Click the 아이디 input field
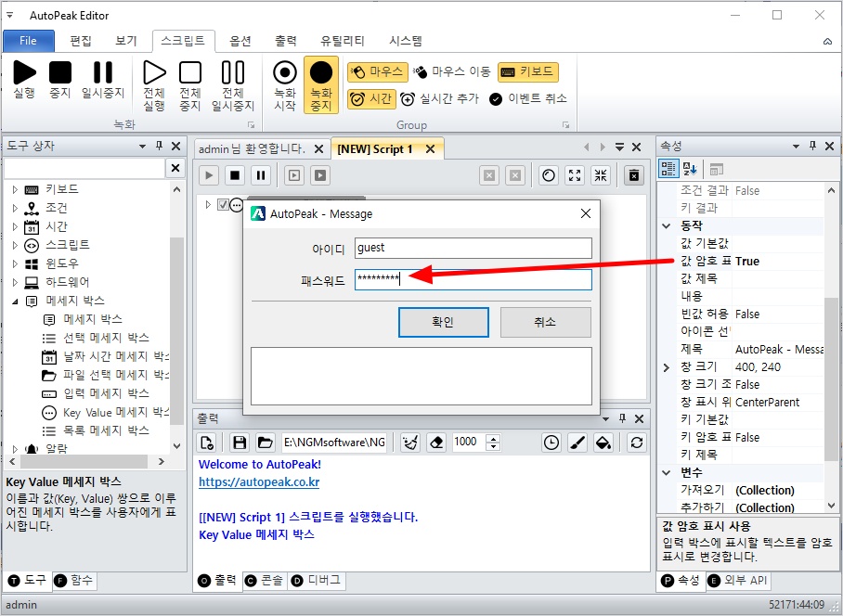Image resolution: width=843 pixels, height=616 pixels. pos(473,248)
